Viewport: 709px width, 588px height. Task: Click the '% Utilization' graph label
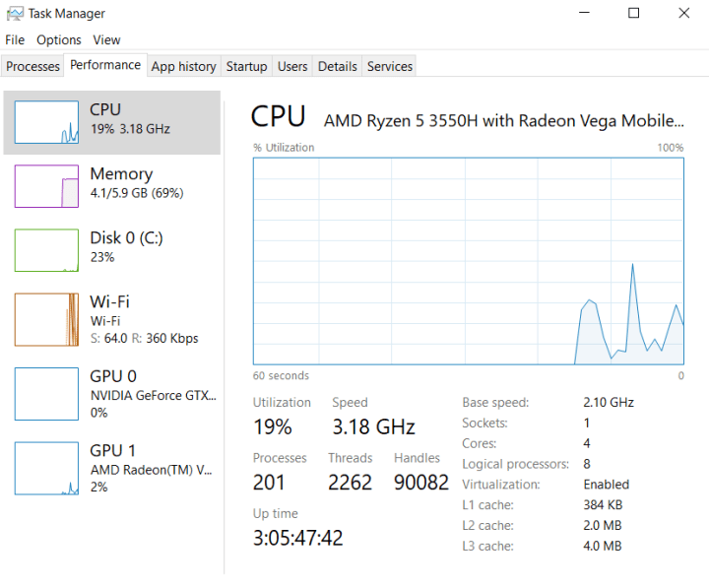click(284, 148)
